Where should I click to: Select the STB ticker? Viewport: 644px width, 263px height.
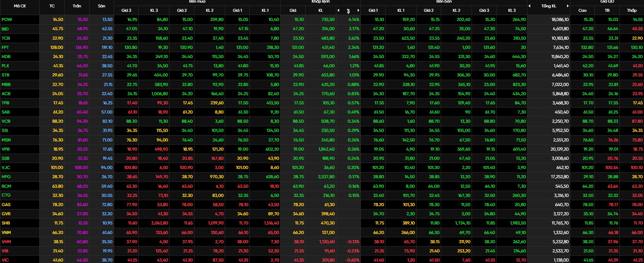6,75
